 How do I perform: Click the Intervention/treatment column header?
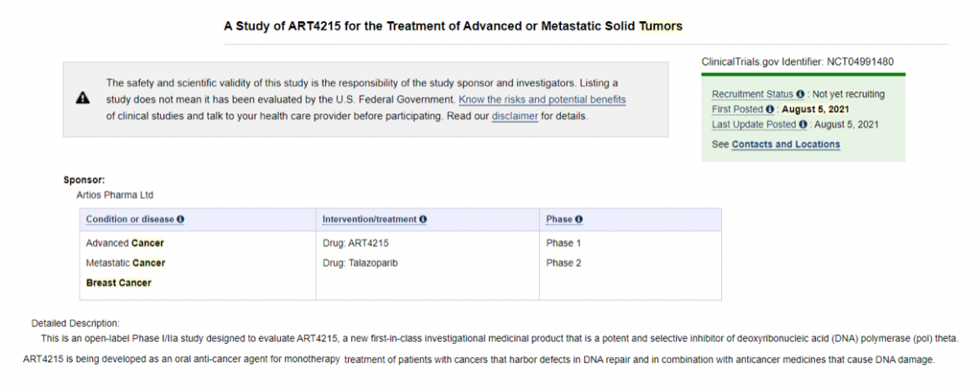(370, 220)
